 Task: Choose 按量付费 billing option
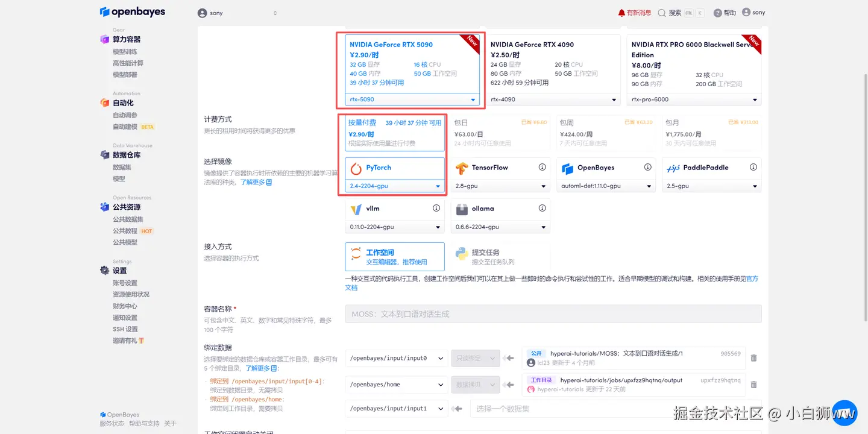[x=395, y=133]
